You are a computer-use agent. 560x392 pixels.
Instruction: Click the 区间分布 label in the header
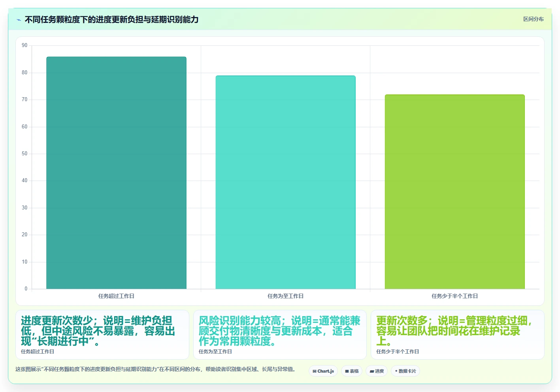coord(533,19)
